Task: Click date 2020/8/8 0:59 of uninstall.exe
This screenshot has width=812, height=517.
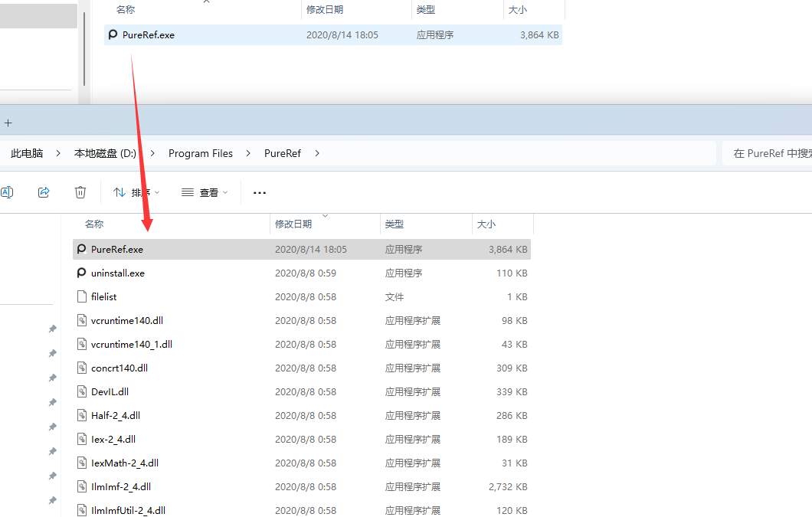Action: click(x=306, y=273)
